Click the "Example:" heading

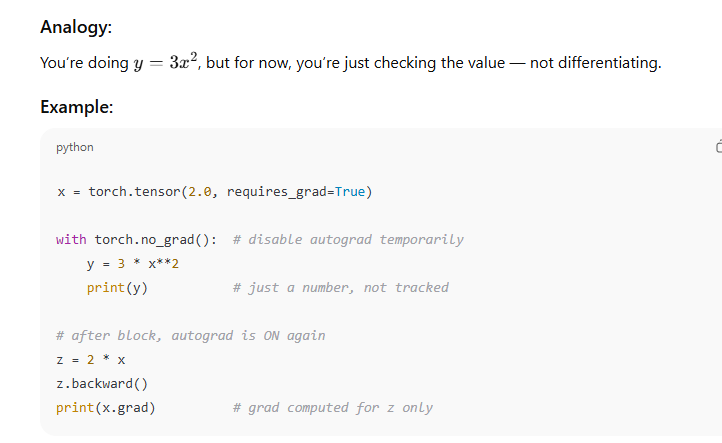pyautogui.click(x=76, y=107)
